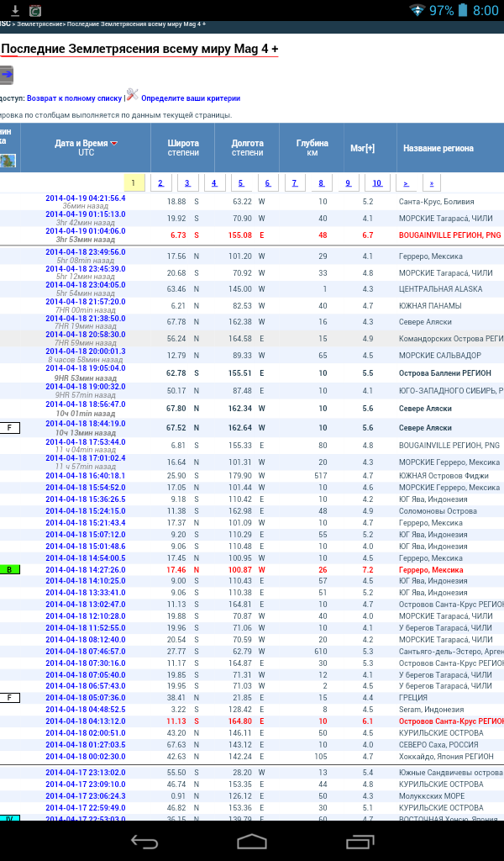Jump to last page using '»' button

coord(431,183)
